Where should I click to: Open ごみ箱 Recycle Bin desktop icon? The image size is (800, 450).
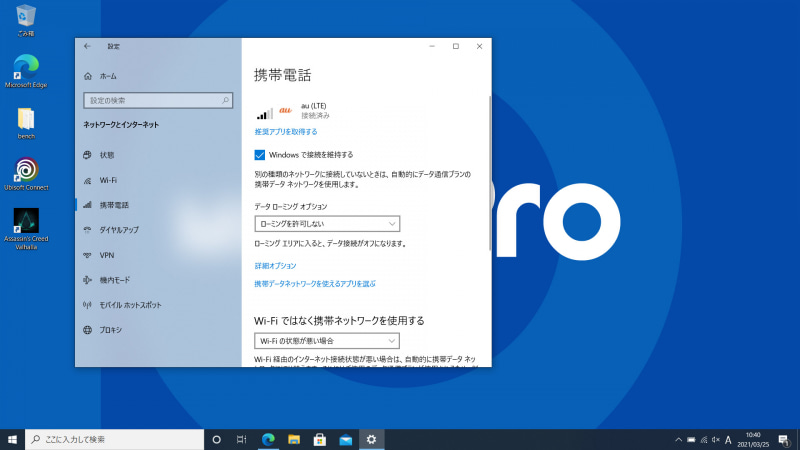[26, 21]
